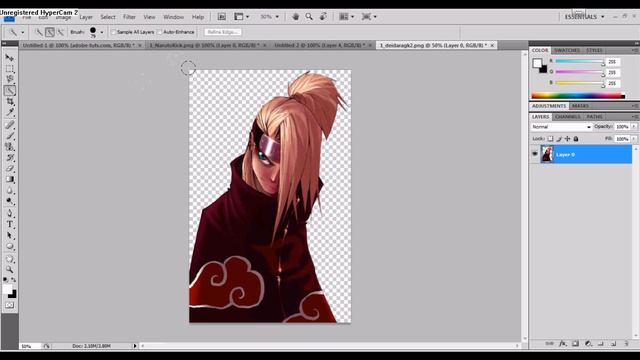Click the Rotate View tool in application bar

pos(323,17)
